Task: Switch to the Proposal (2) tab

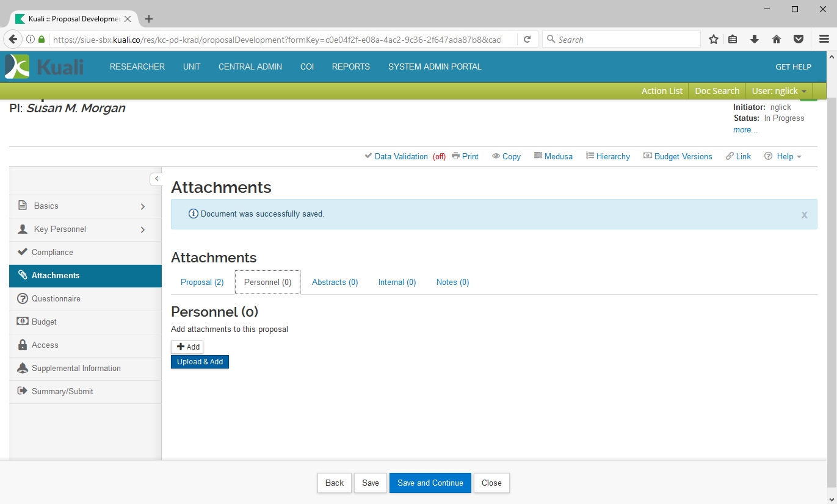Action: tap(202, 282)
